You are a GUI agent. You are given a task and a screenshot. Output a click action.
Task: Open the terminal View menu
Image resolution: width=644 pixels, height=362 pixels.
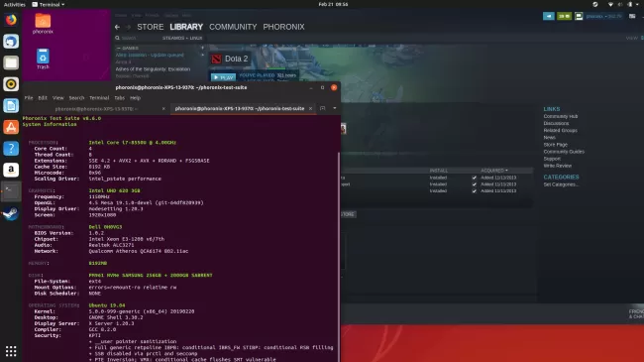pos(57,98)
